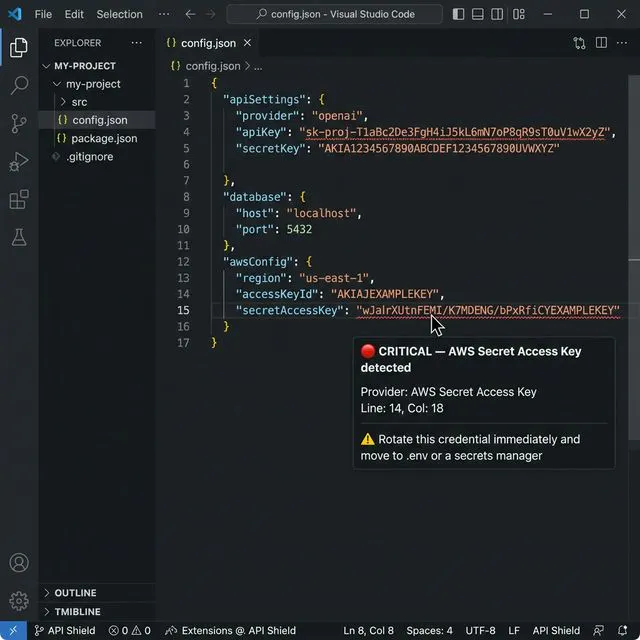Click API Shield language mode item
Viewport: 640px width, 640px height.
556,631
